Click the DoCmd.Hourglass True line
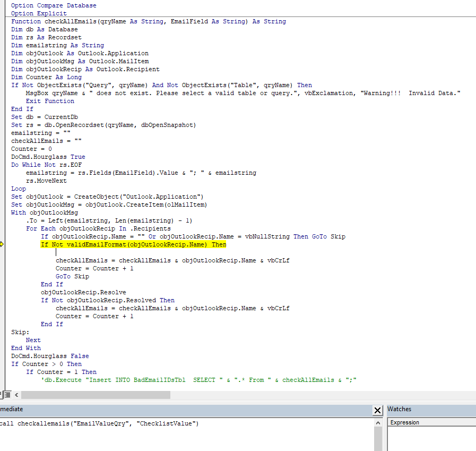This screenshot has height=451, width=476. [x=48, y=157]
